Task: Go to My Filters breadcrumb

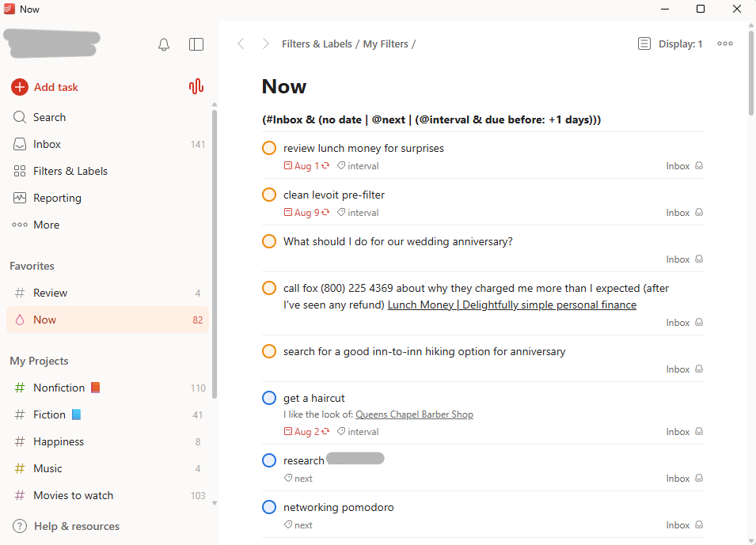Action: click(x=386, y=44)
